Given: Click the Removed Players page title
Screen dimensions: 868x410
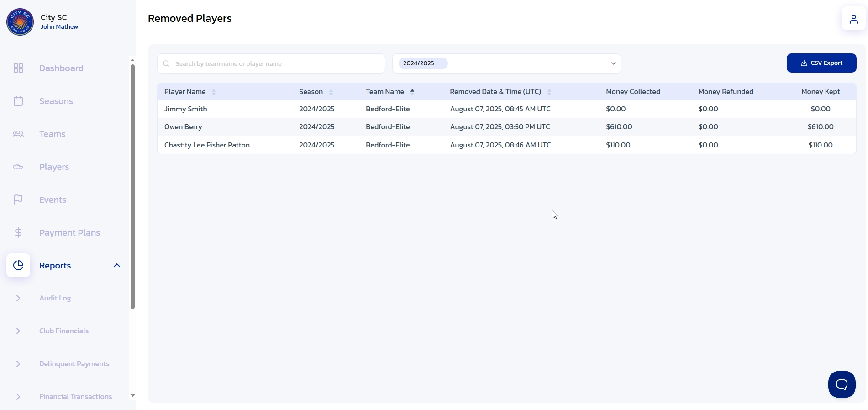Looking at the screenshot, I should coord(189,18).
